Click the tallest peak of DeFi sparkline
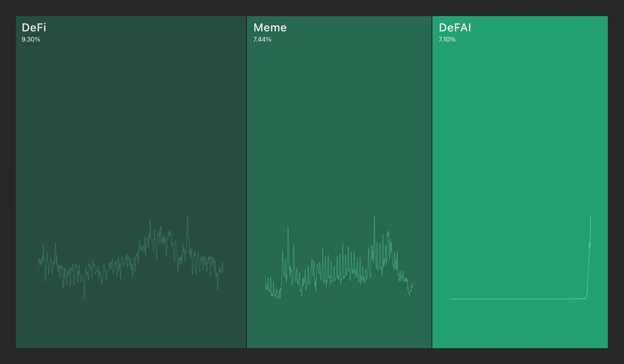Screen dimensions: 624x364 (x=187, y=217)
